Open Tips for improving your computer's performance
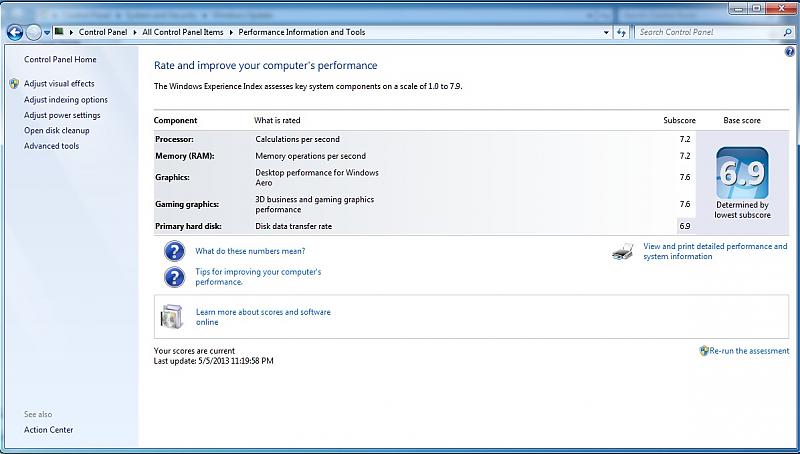 coord(258,277)
